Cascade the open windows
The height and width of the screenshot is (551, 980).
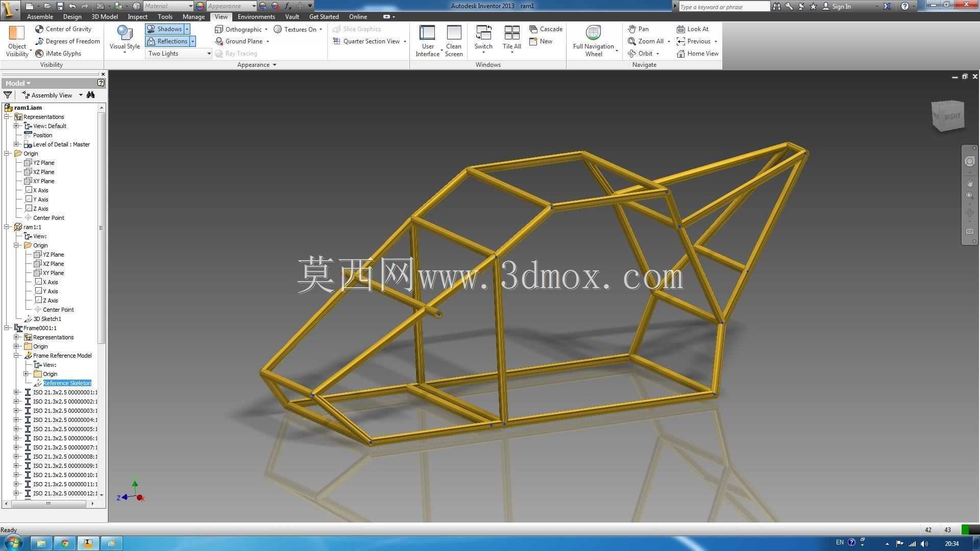click(546, 29)
